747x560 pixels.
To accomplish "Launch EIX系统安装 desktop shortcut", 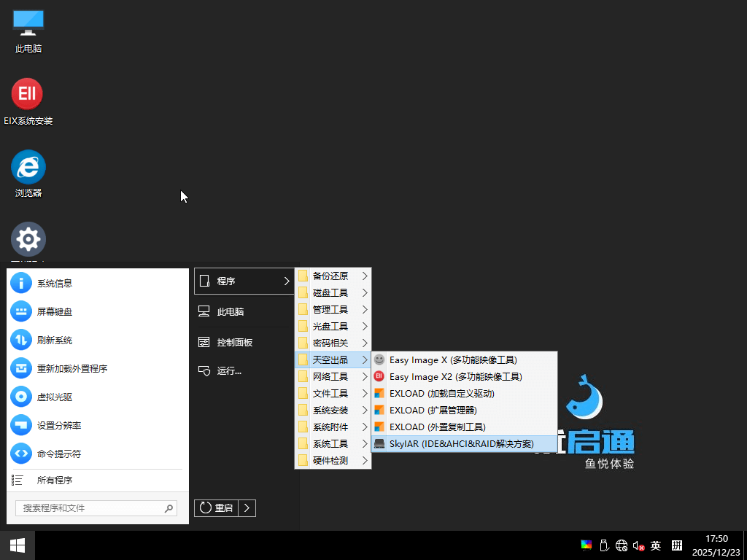I will point(28,102).
